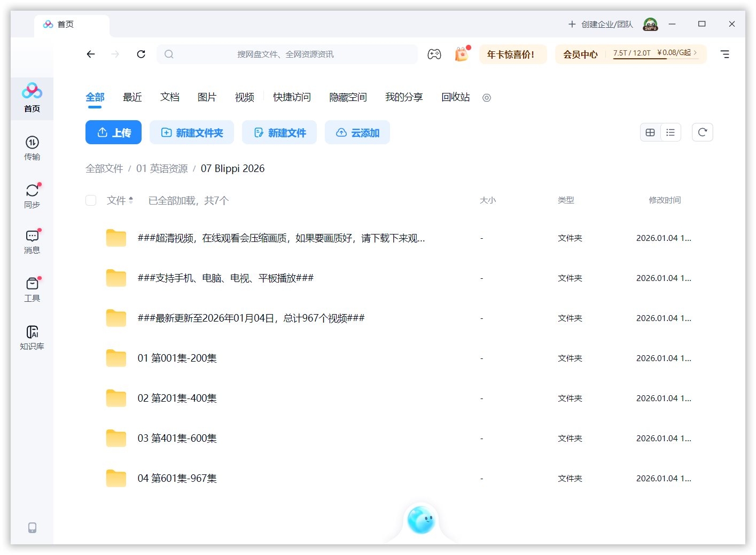Refresh the file list
Image resolution: width=756 pixels, height=555 pixels.
(702, 132)
